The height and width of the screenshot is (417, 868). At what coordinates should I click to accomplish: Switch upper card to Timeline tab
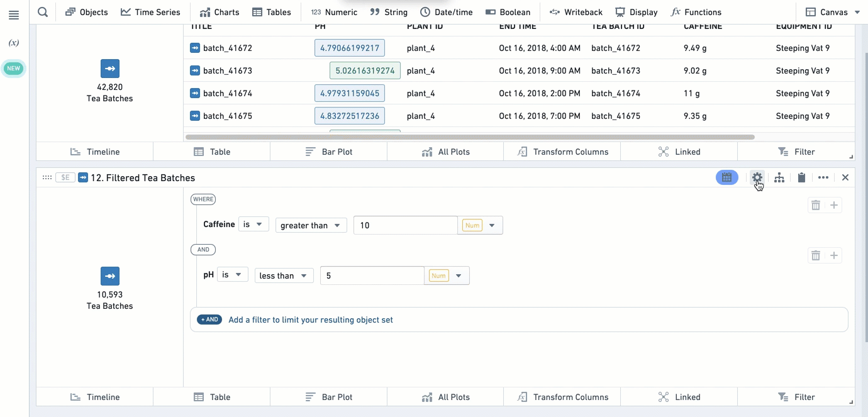pos(95,152)
